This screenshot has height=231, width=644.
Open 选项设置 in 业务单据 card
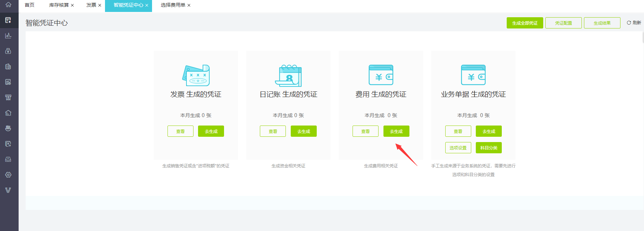point(458,148)
